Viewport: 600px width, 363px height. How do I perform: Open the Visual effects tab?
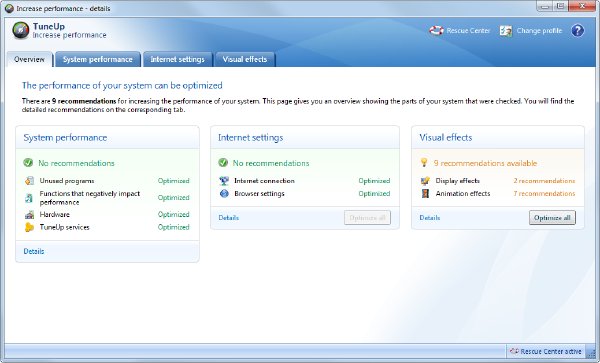pos(245,59)
